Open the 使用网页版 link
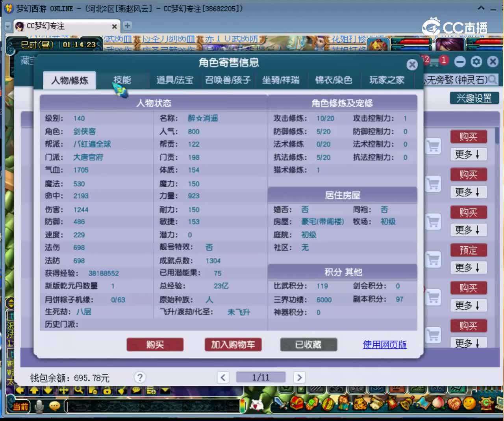 (385, 345)
